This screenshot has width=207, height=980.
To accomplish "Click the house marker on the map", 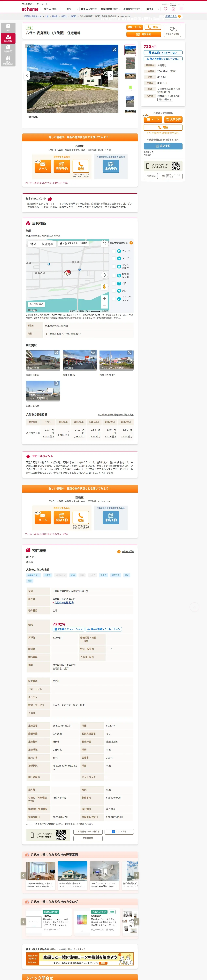I will click(68, 272).
